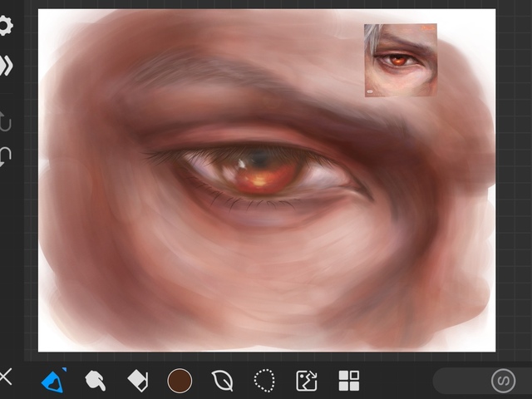This screenshot has height=399, width=532.
Task: Select the smudge blend finger tool
Action: click(95, 382)
